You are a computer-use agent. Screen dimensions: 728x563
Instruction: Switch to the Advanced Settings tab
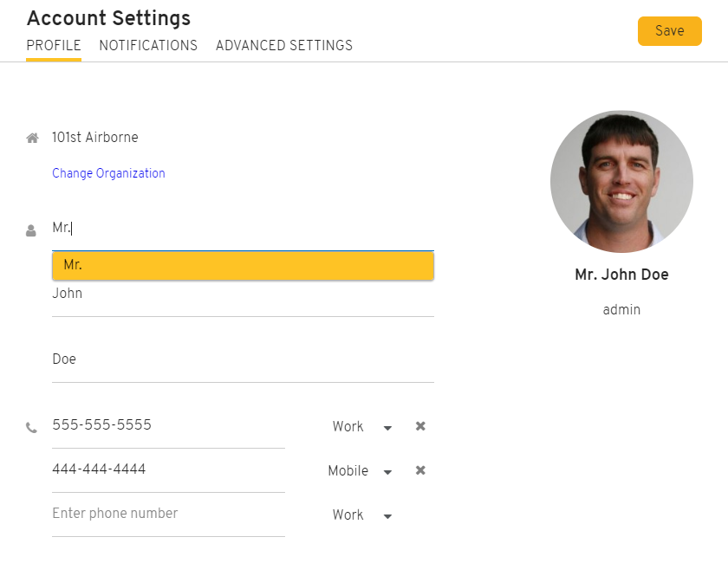[x=284, y=46]
